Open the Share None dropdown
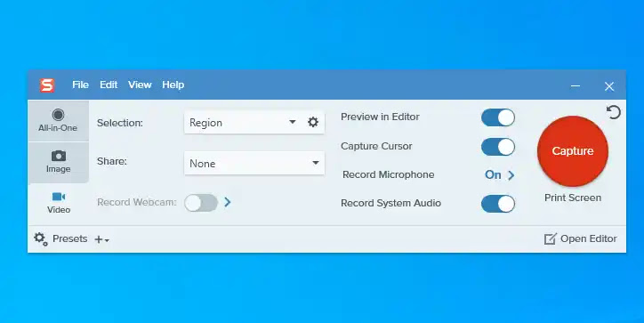 (x=254, y=163)
